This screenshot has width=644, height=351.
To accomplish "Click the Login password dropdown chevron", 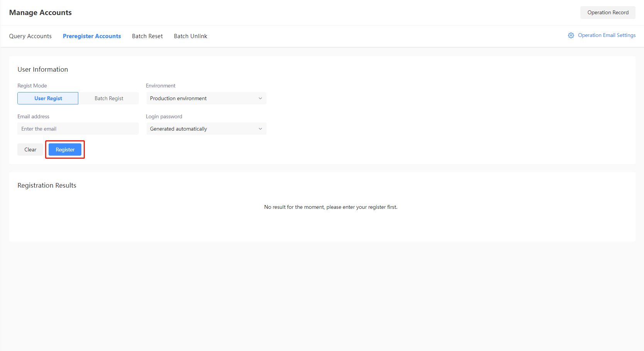I will (x=261, y=129).
